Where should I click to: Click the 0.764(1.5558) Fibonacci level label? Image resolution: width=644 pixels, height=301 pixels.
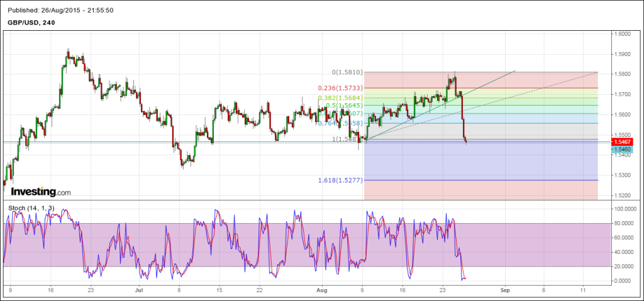coord(340,123)
